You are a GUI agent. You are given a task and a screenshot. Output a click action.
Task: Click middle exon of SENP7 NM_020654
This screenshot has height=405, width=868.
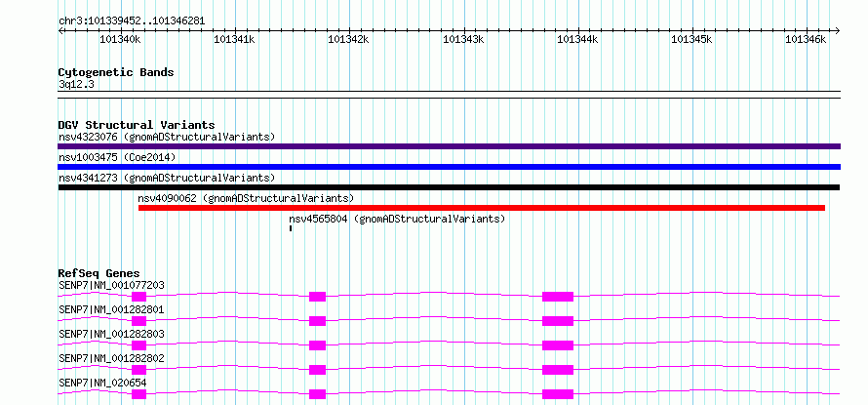[317, 394]
